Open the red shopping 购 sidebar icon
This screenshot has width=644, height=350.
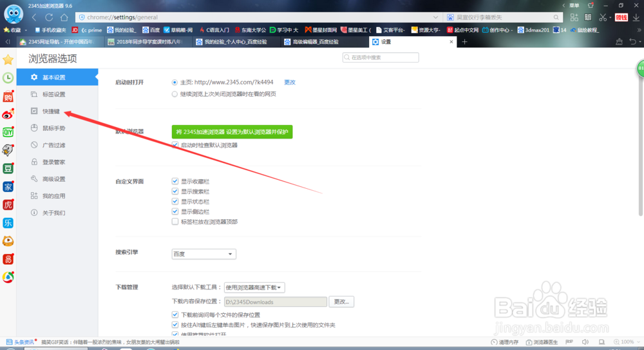8,97
